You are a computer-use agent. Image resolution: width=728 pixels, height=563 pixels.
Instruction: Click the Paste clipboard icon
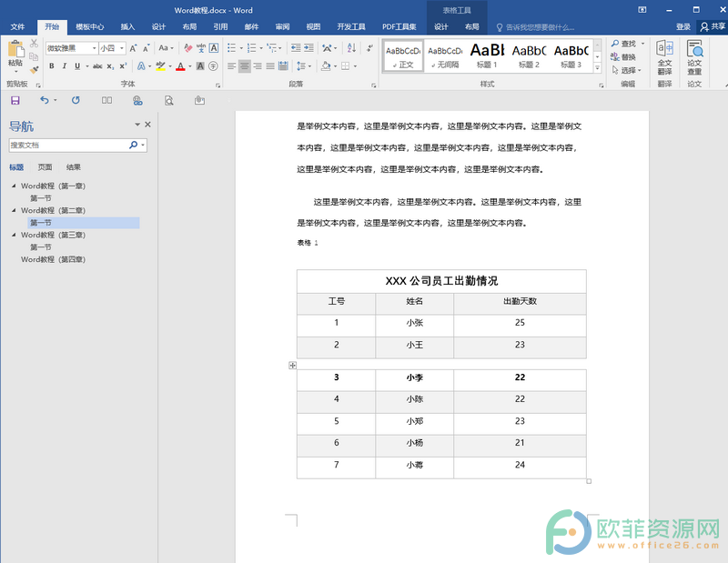point(15,49)
